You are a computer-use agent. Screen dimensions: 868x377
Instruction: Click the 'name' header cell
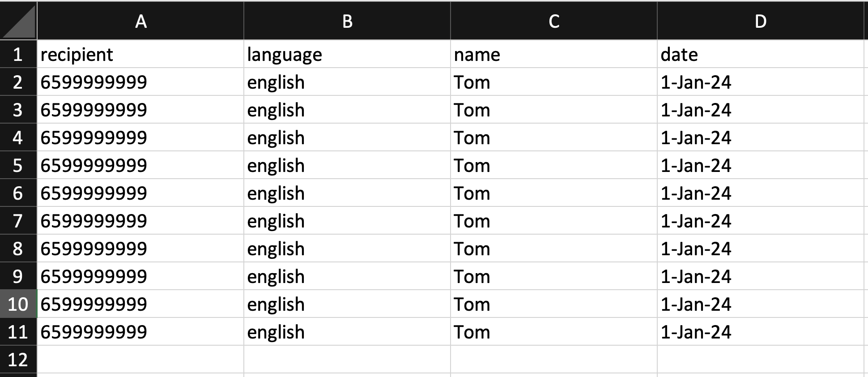(x=554, y=55)
